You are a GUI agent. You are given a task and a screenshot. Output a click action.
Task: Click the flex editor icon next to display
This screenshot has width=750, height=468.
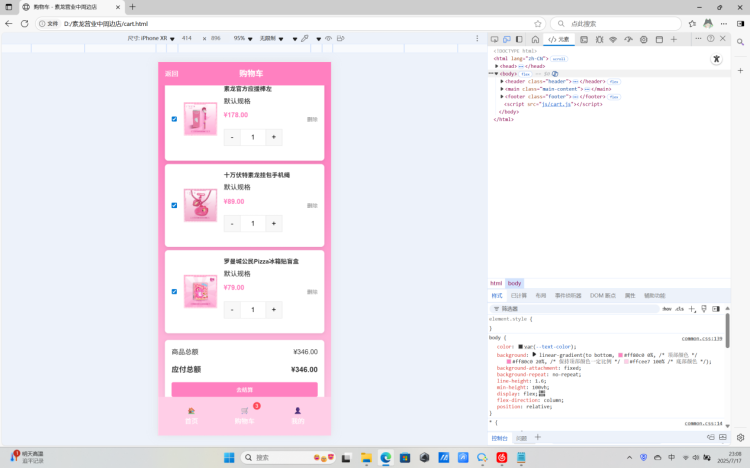pos(542,393)
